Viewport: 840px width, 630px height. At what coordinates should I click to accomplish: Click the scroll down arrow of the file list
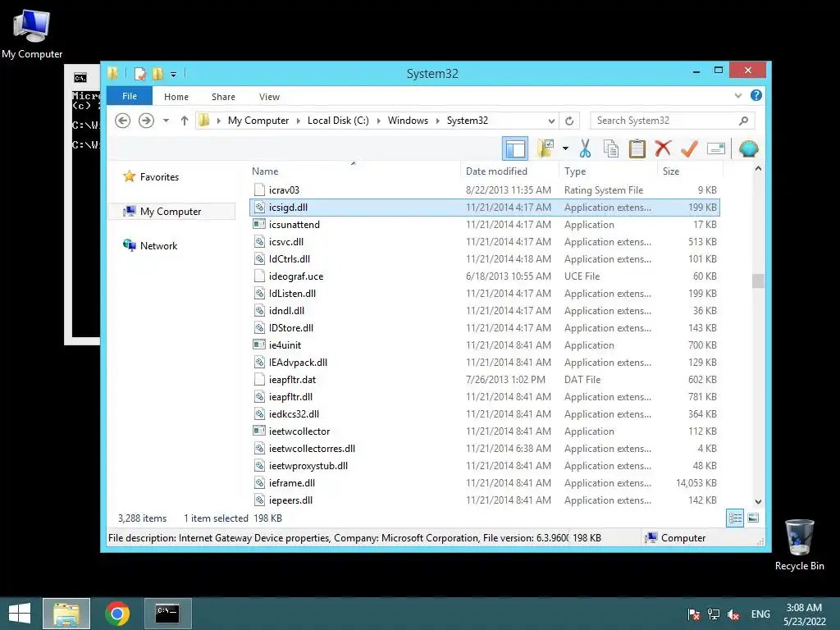click(x=758, y=502)
